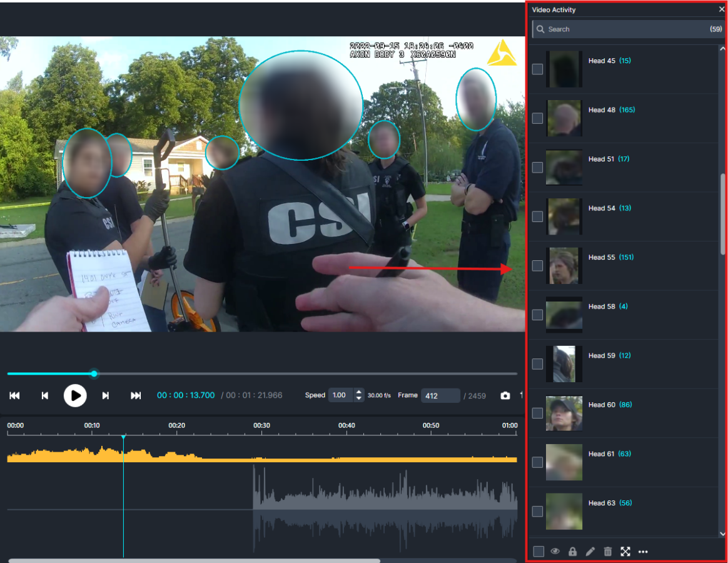728x563 pixels.
Task: Lock the selected head detections
Action: [572, 551]
